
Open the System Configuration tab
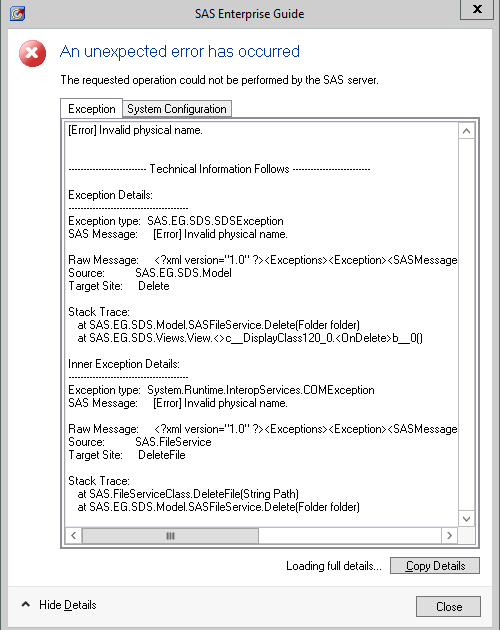177,109
